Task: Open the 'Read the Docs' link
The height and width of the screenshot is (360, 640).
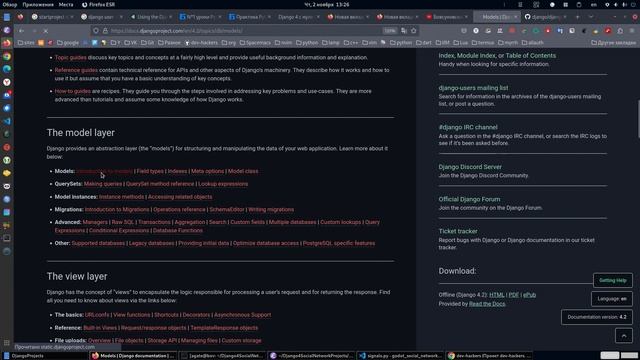Action: tap(487, 304)
